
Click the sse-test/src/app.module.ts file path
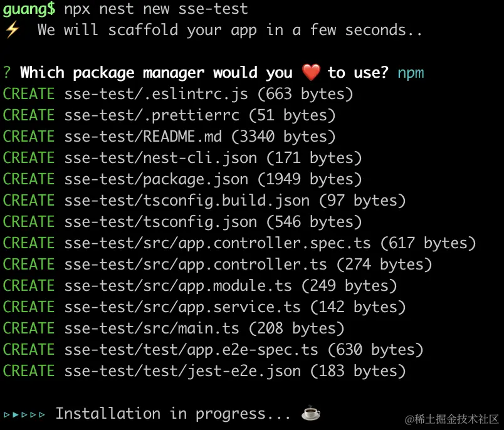tap(178, 286)
